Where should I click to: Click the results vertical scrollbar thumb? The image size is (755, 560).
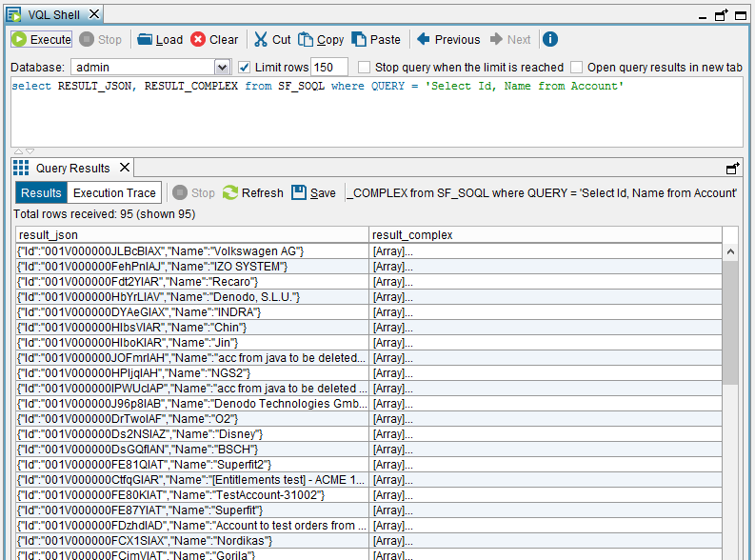(x=730, y=322)
